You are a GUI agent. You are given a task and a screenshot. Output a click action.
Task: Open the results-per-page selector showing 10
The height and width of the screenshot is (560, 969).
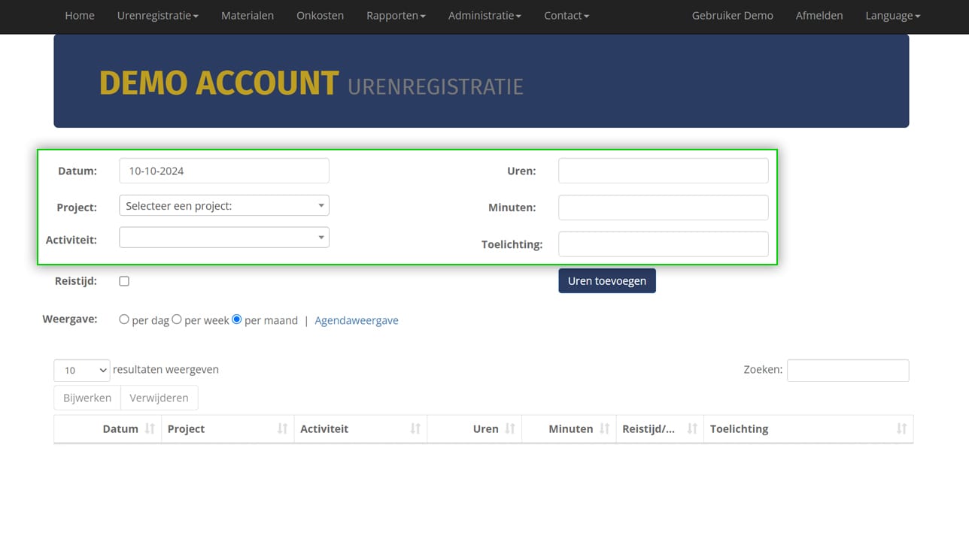click(81, 371)
